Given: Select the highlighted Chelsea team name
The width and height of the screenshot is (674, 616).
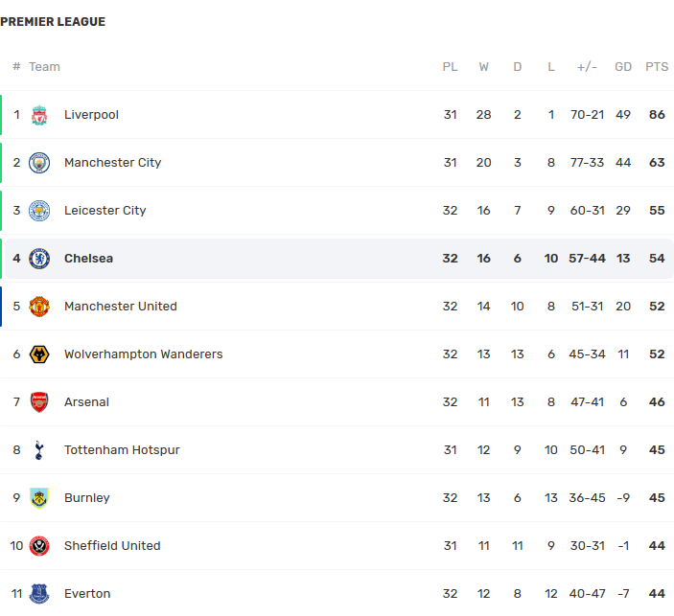Looking at the screenshot, I should click(x=88, y=259).
